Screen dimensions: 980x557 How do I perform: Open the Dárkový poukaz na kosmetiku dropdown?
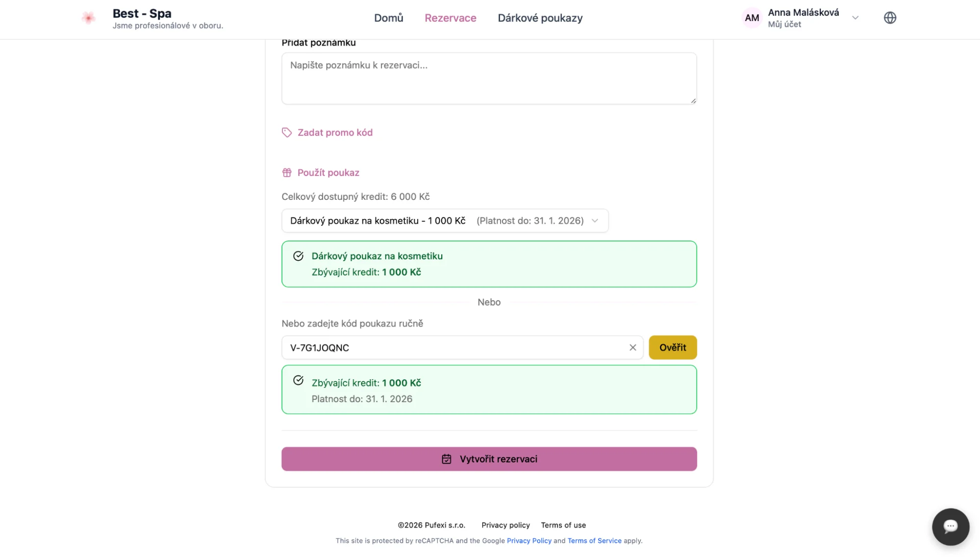(x=445, y=221)
